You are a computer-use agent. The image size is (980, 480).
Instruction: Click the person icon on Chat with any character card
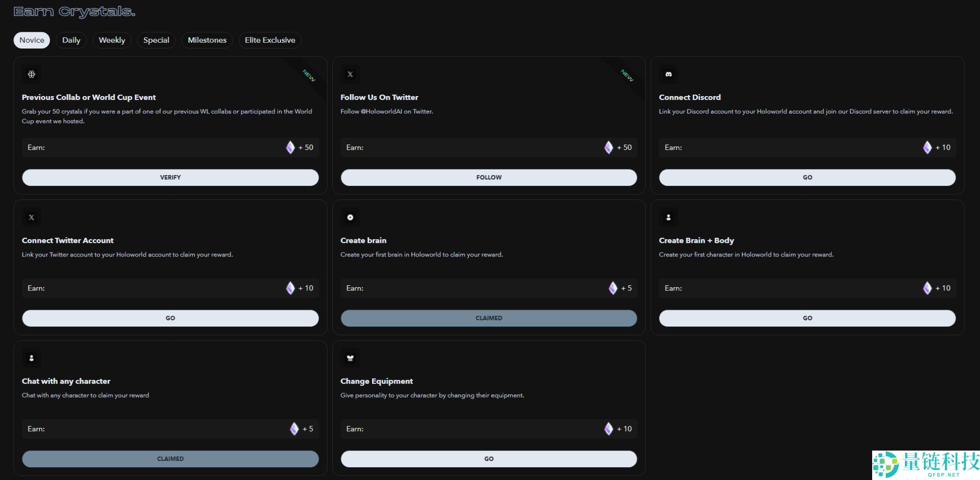[31, 358]
